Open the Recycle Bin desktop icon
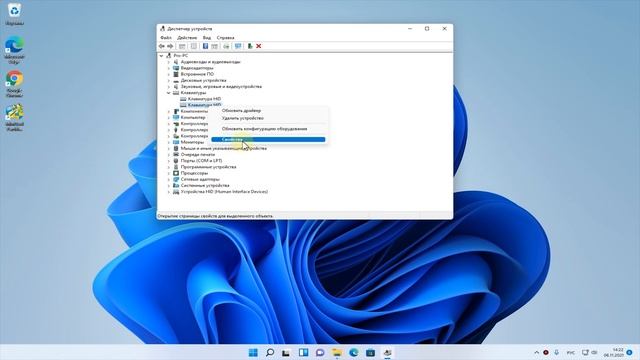The image size is (640, 360). [14, 14]
